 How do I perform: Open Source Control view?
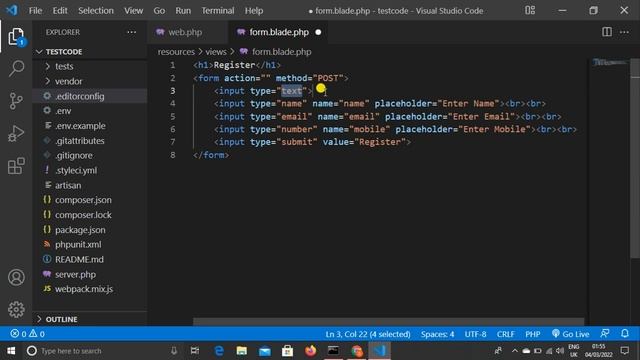pos(16,101)
